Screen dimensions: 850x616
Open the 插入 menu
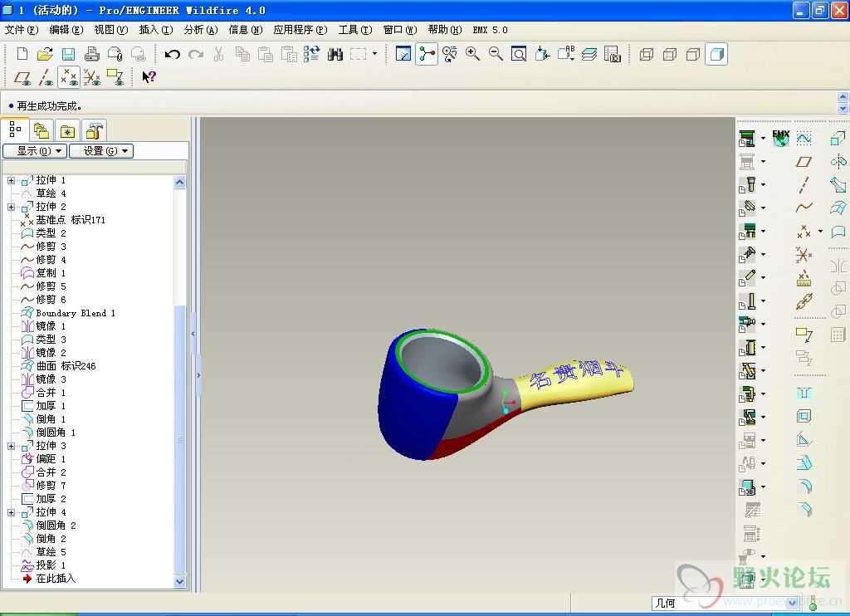point(156,30)
